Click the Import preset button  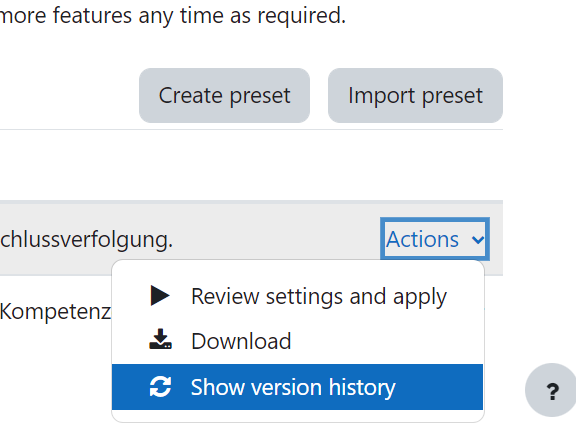point(415,96)
